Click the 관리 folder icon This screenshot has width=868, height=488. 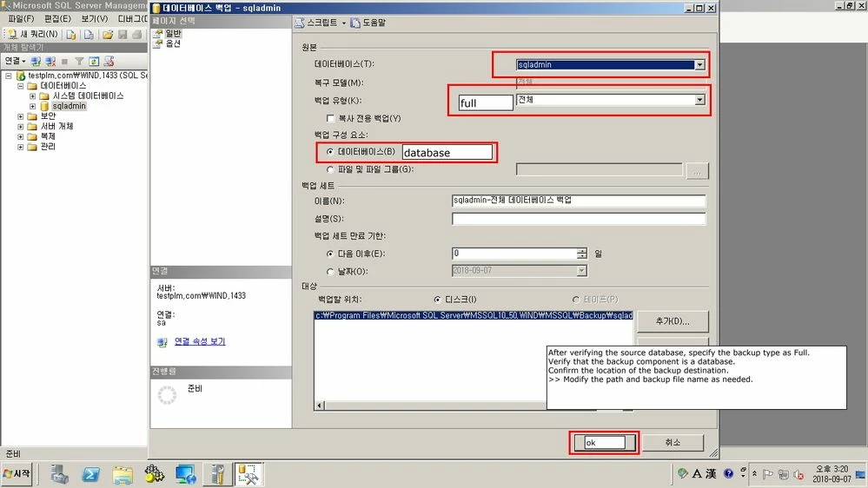[x=32, y=147]
